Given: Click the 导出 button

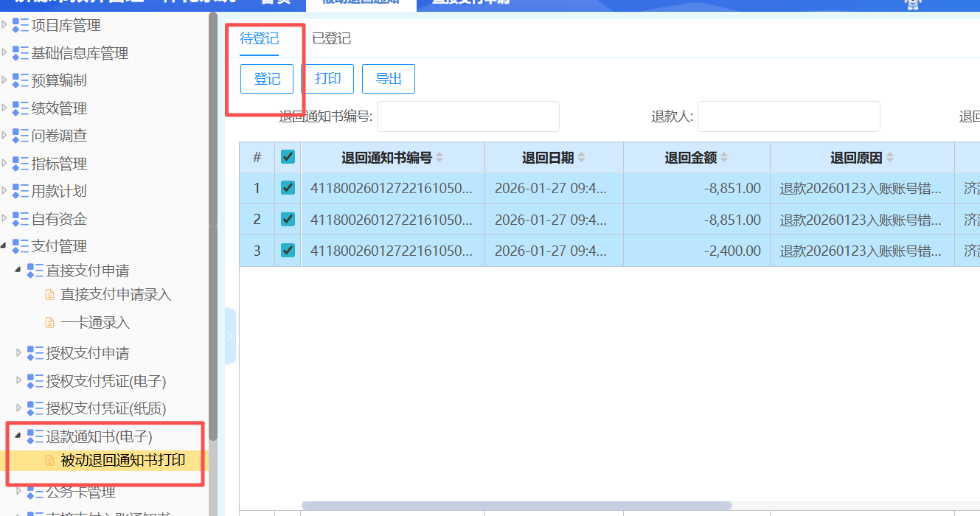Looking at the screenshot, I should [389, 79].
